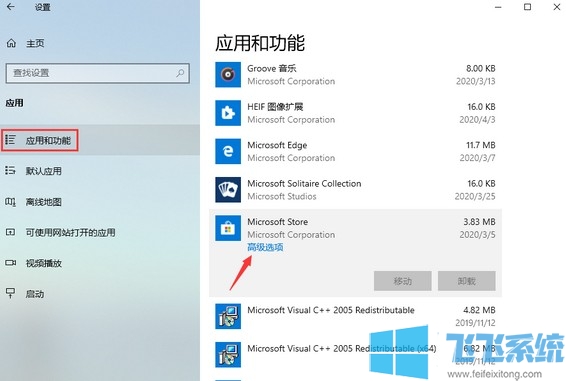Click Visual C++ 2005 Redistributable (x64) icon
This screenshot has width=566, height=381.
[228, 355]
